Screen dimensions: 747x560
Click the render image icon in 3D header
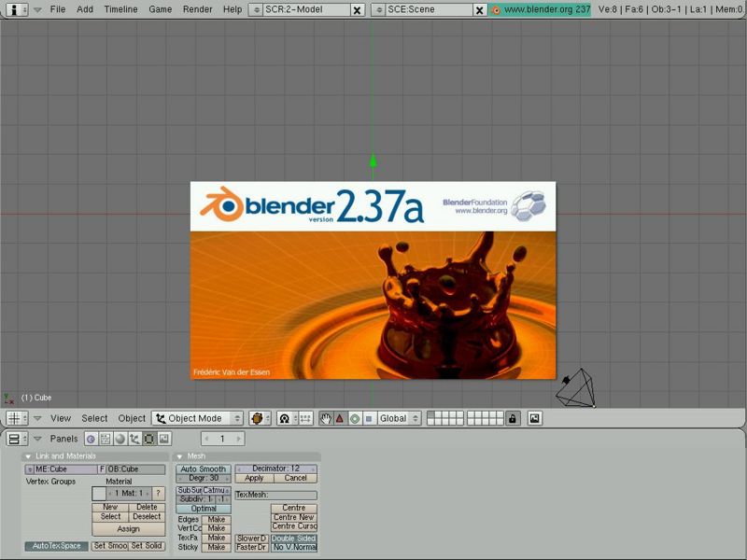click(535, 418)
